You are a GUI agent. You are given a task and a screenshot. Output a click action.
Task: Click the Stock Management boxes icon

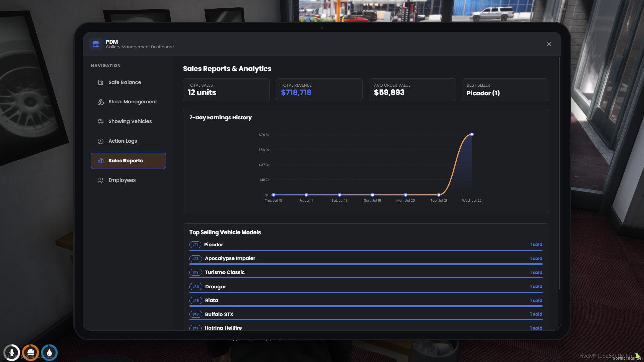[x=100, y=102]
